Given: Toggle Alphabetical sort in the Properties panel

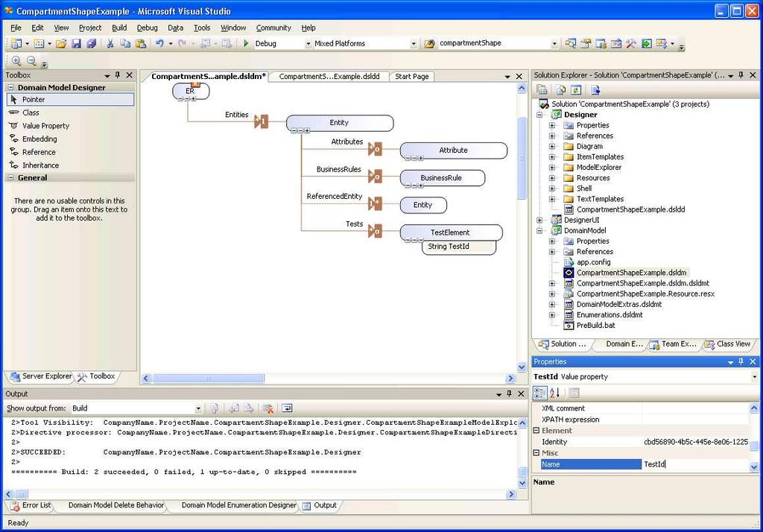Looking at the screenshot, I should click(554, 393).
